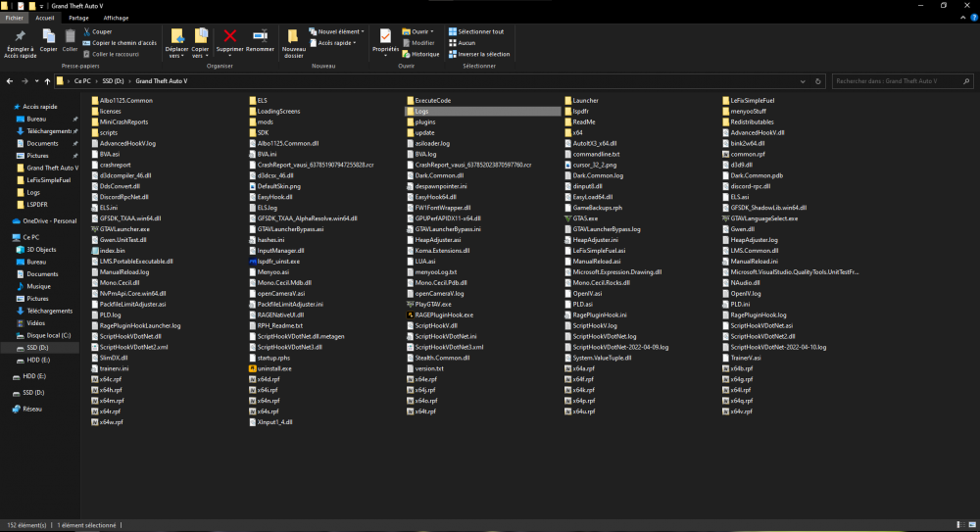Open the Fichier tab
Viewport: 980px width, 532px height.
click(x=15, y=19)
